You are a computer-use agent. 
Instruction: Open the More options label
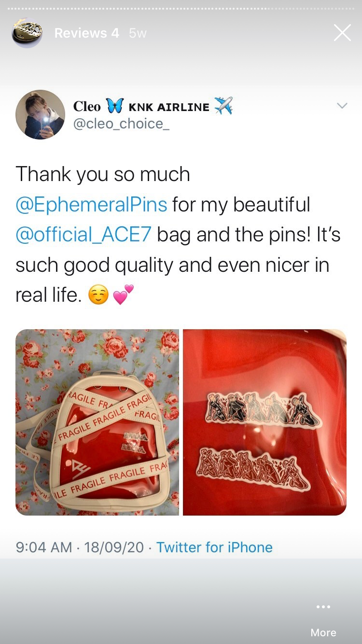323,632
